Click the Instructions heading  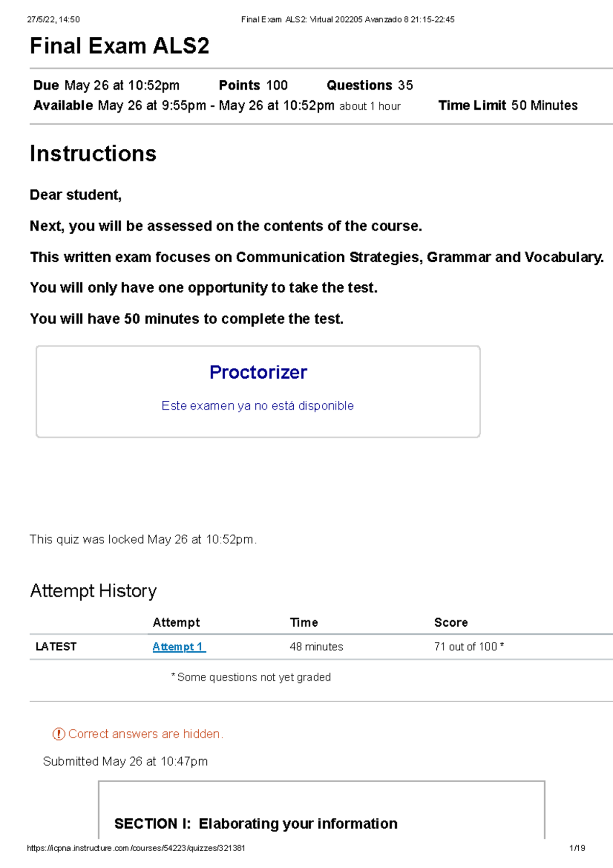click(x=93, y=154)
